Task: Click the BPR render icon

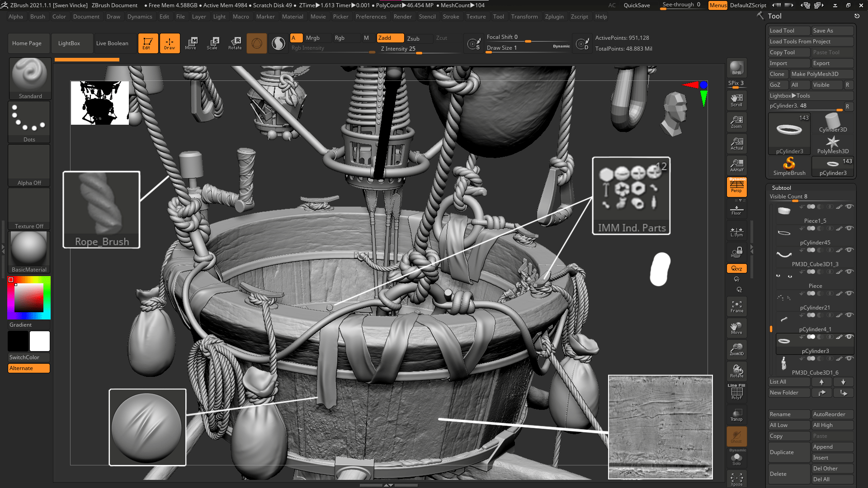Action: pos(736,68)
